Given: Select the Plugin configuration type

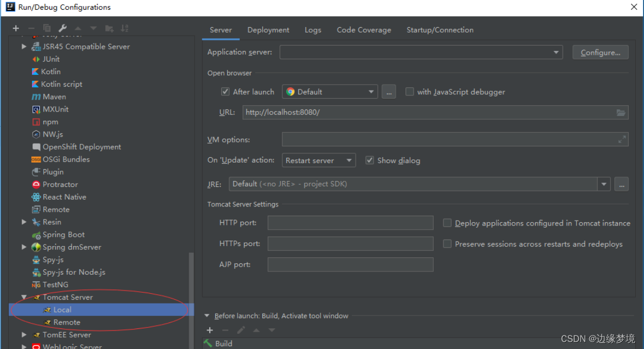Looking at the screenshot, I should coord(53,172).
